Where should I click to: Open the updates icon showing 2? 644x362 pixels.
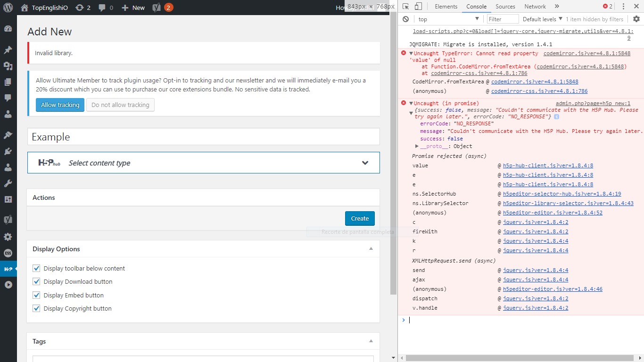coord(79,8)
